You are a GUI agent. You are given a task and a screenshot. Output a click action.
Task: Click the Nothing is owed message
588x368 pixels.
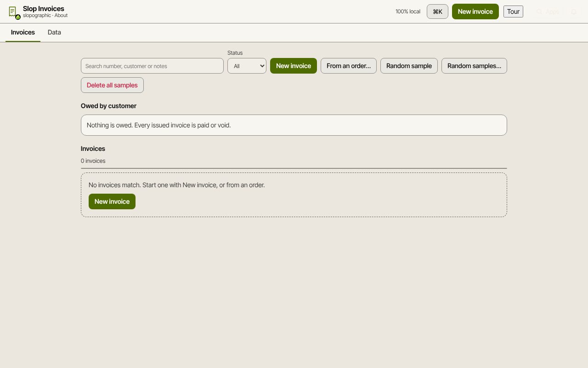159,125
